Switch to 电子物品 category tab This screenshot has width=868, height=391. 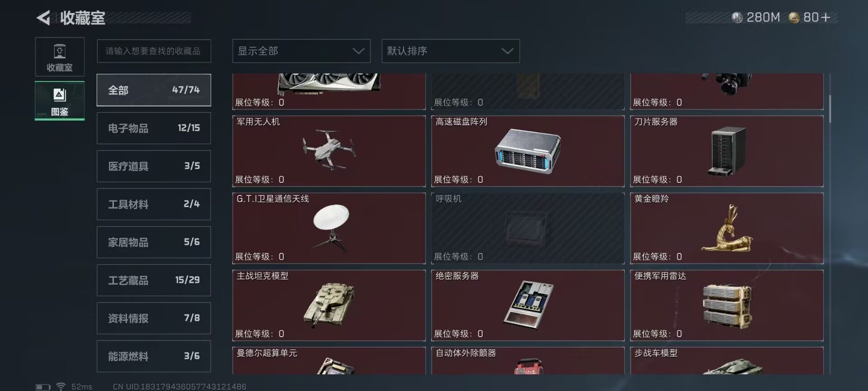[x=154, y=128]
